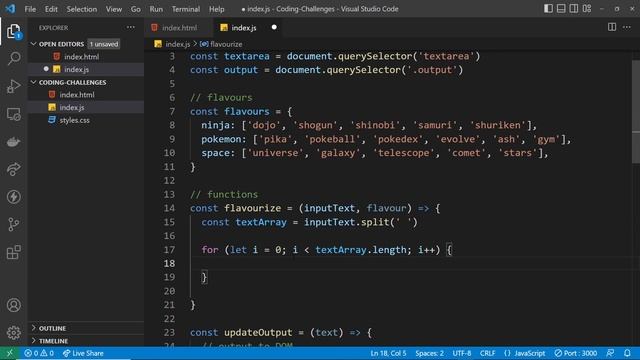Click Live Share in status bar
The height and width of the screenshot is (360, 640).
[83, 353]
